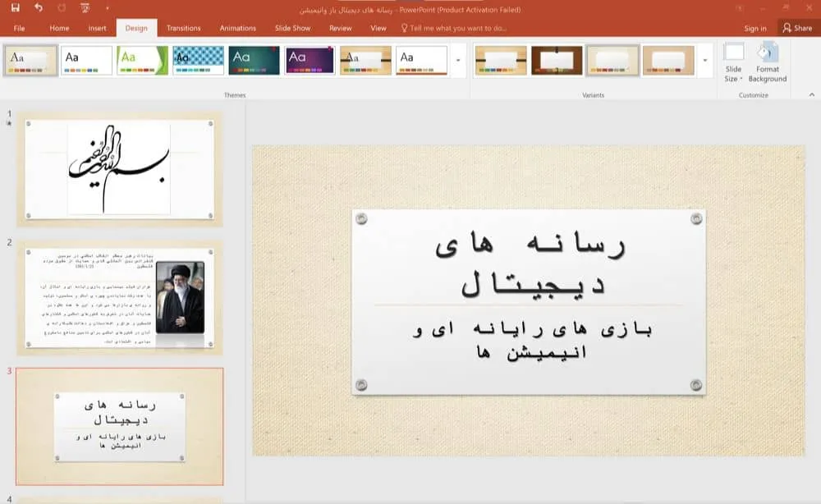
Task: Apply the green wave theme
Action: (142, 60)
